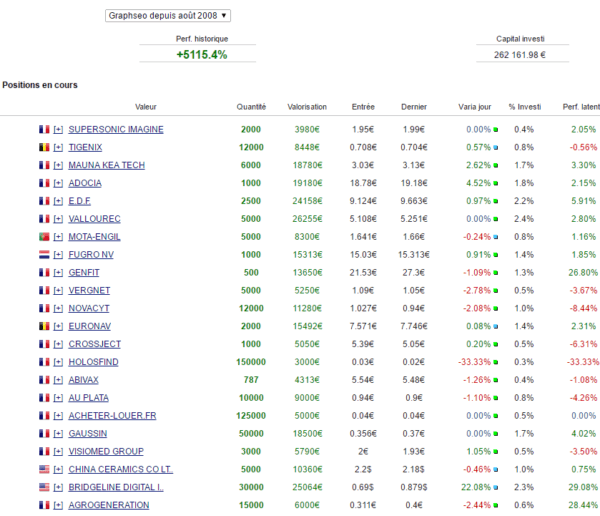Open the MAUNA KEA TECH stock link
The height and width of the screenshot is (516, 600).
click(106, 165)
